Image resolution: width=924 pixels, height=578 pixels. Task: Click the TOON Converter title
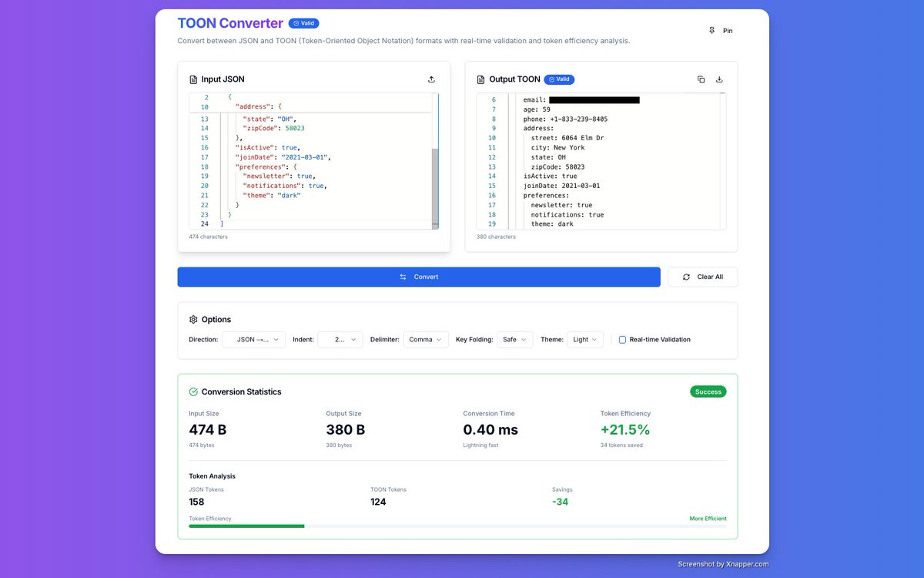tap(230, 23)
